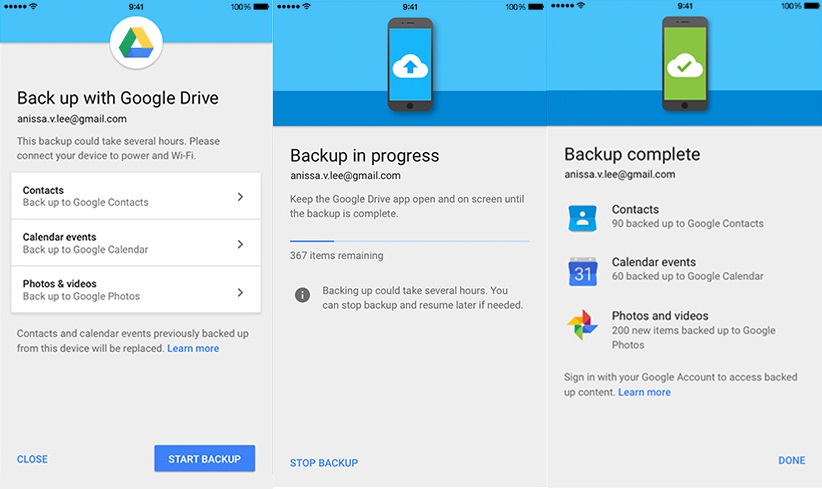Open Learn more link about replaced backups
Image resolution: width=822 pixels, height=489 pixels.
point(193,349)
